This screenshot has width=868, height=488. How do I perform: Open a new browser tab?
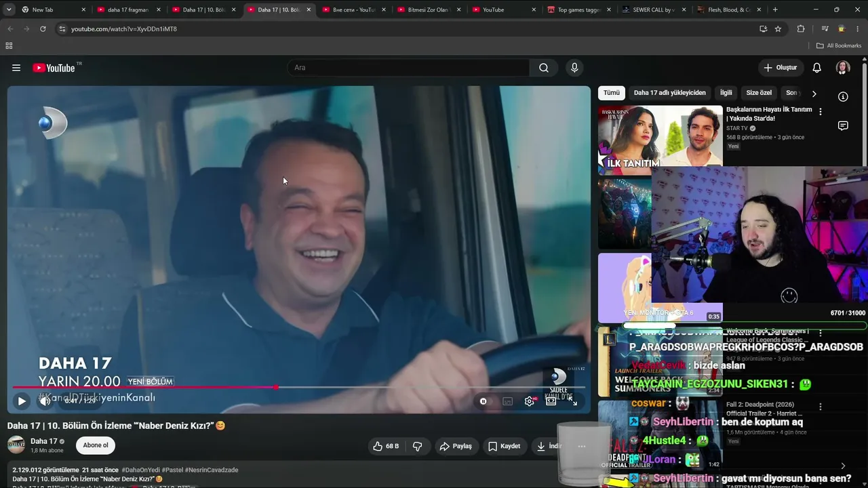[x=775, y=9]
